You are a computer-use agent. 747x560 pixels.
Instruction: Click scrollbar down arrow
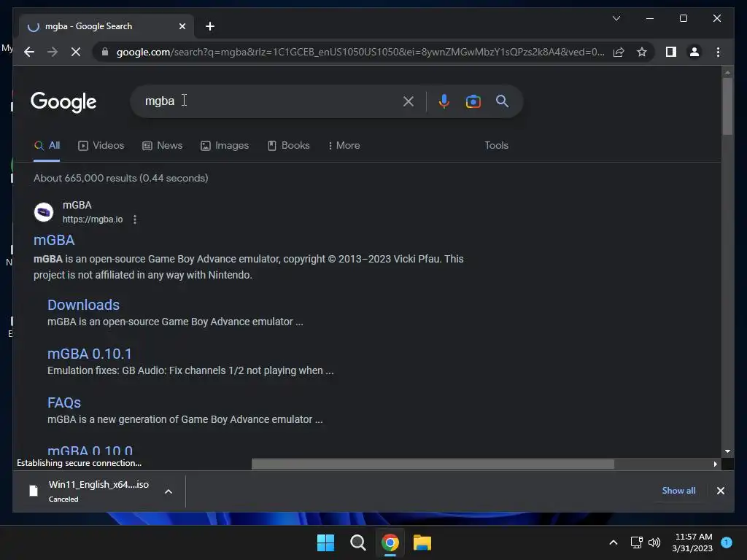pos(727,451)
